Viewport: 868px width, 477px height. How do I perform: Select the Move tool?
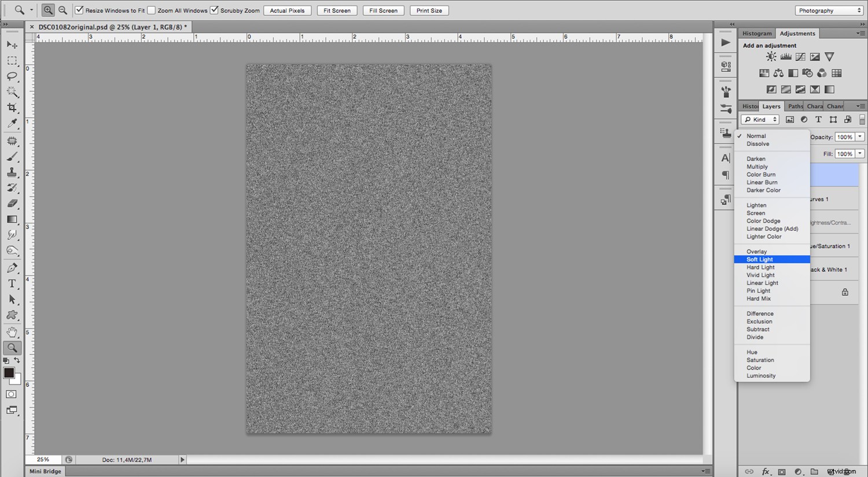(12, 45)
